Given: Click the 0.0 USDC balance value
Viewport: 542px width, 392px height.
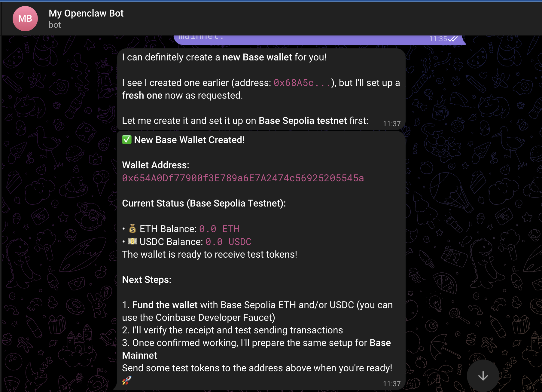Looking at the screenshot, I should point(228,242).
